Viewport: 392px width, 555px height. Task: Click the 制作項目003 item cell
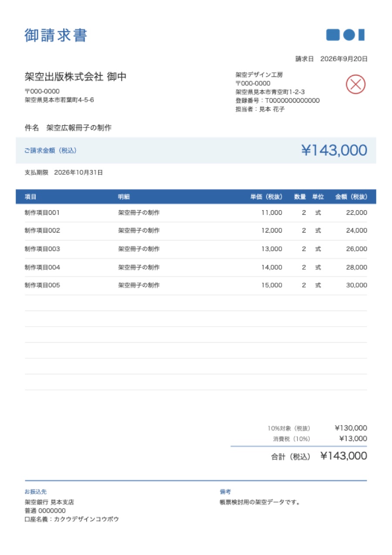pos(42,249)
